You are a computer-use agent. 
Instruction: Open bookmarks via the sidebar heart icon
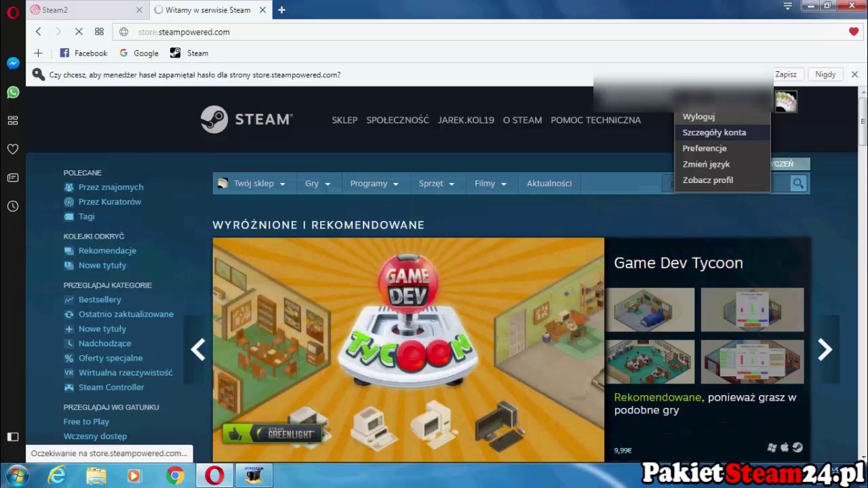(13, 149)
